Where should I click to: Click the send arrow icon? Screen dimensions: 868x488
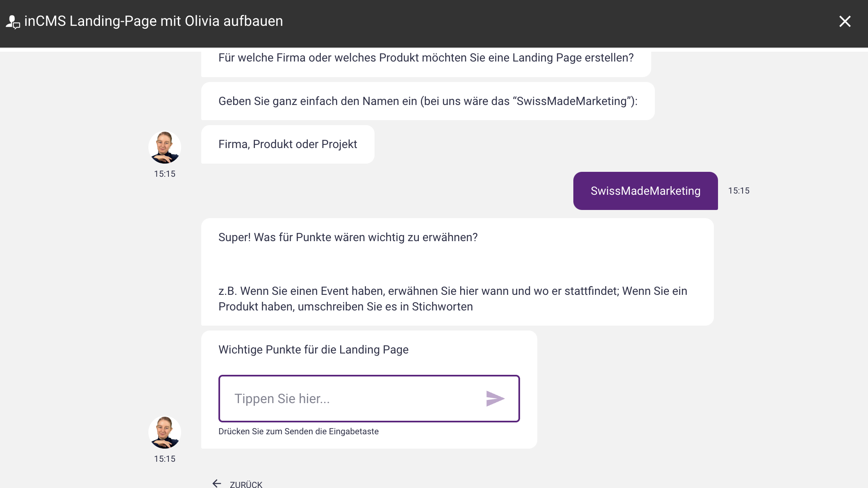[x=495, y=399]
